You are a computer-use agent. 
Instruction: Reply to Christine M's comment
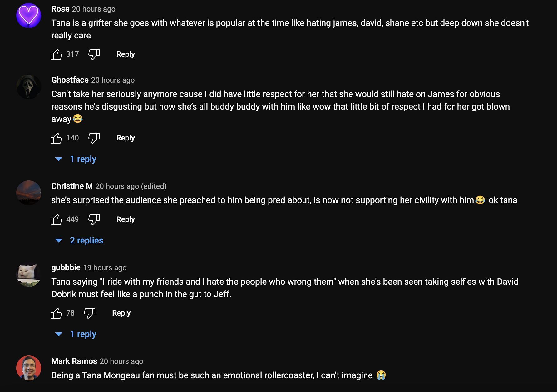[x=126, y=219]
